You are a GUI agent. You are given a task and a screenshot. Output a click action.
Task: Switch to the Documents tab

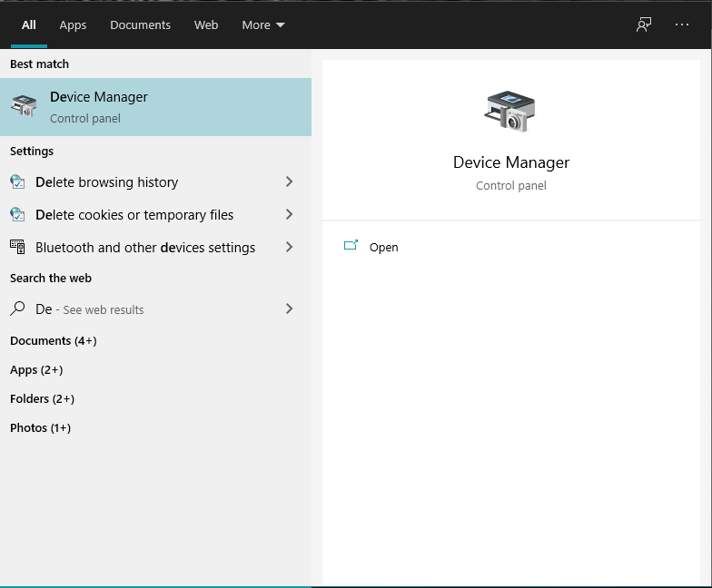tap(140, 25)
